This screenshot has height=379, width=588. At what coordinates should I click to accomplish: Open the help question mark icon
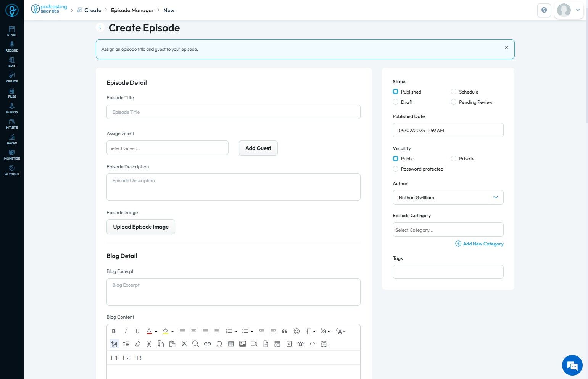(544, 10)
